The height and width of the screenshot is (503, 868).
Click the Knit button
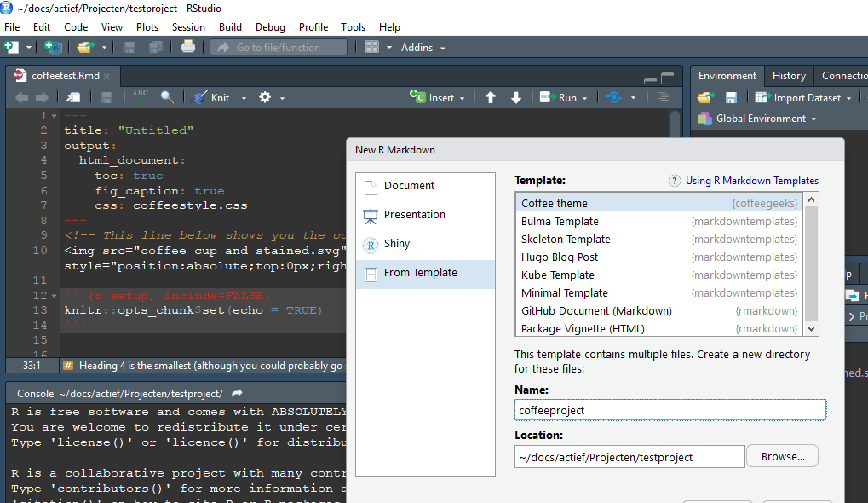211,97
